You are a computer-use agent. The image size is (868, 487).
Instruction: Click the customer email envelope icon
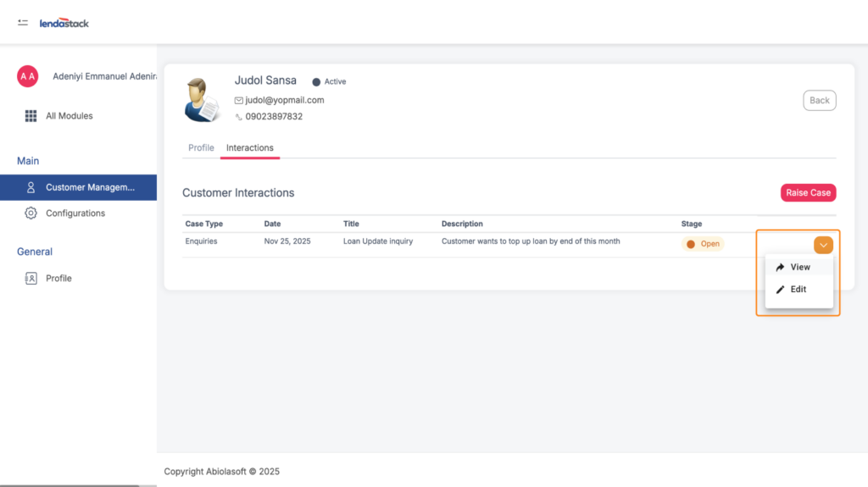(x=239, y=100)
